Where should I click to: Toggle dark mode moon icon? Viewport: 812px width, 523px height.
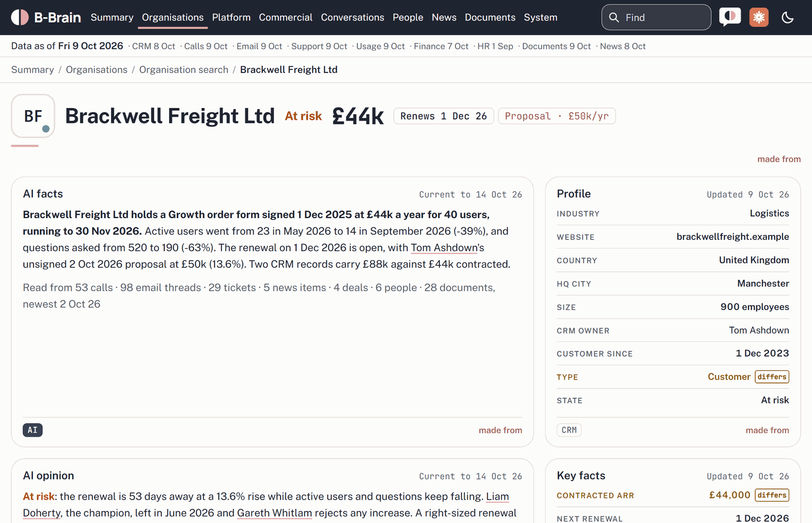pos(788,17)
